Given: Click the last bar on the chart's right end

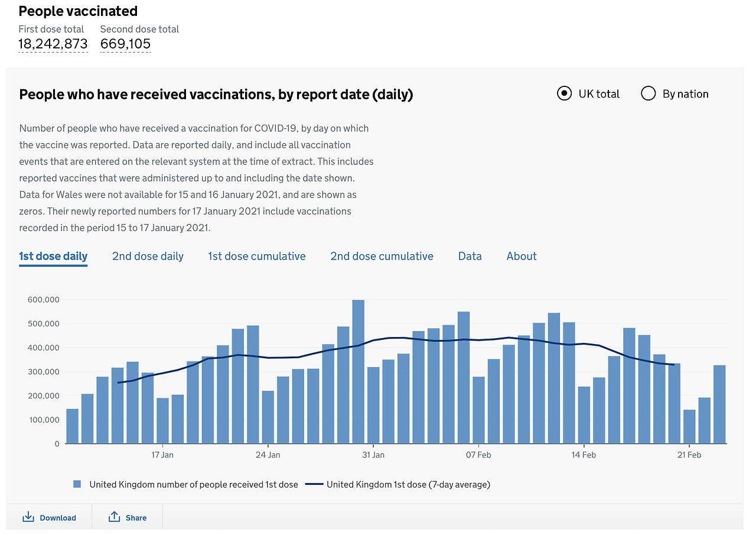Looking at the screenshot, I should (x=719, y=404).
